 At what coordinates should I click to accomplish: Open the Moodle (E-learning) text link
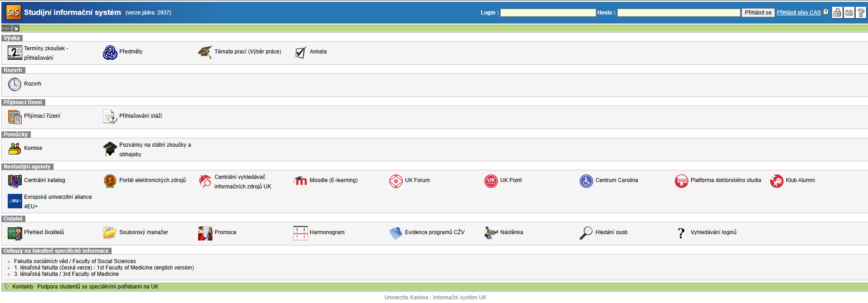pyautogui.click(x=333, y=180)
